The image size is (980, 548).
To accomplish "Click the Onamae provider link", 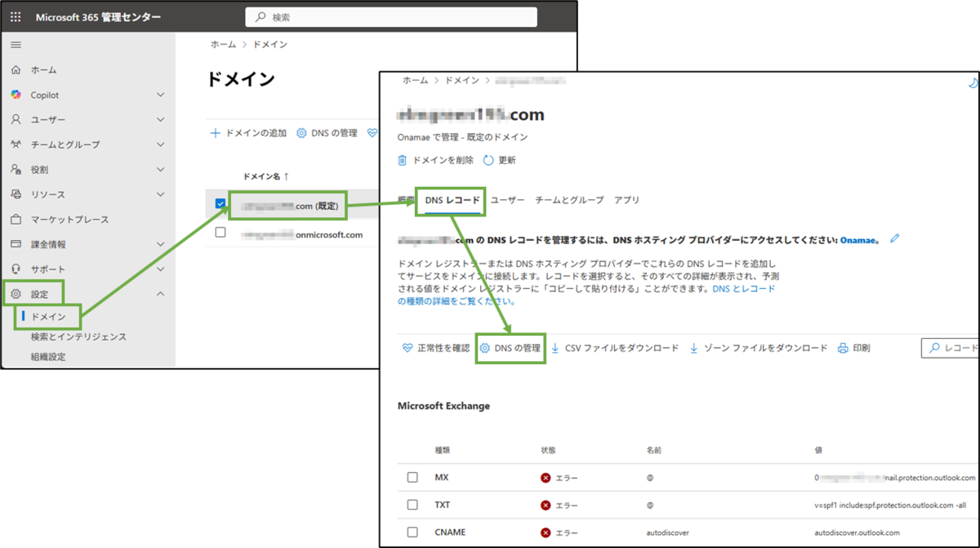I will (x=857, y=239).
